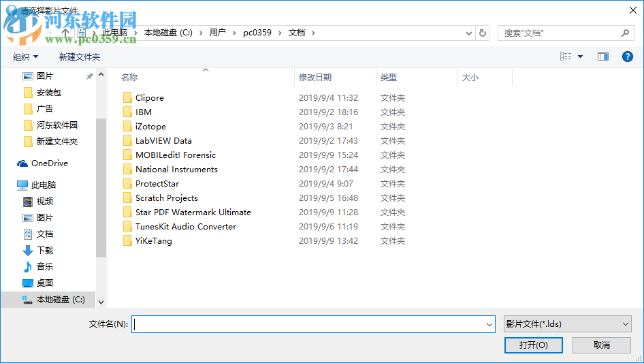Select 图片 under 此电脑 in sidebar

[45, 218]
